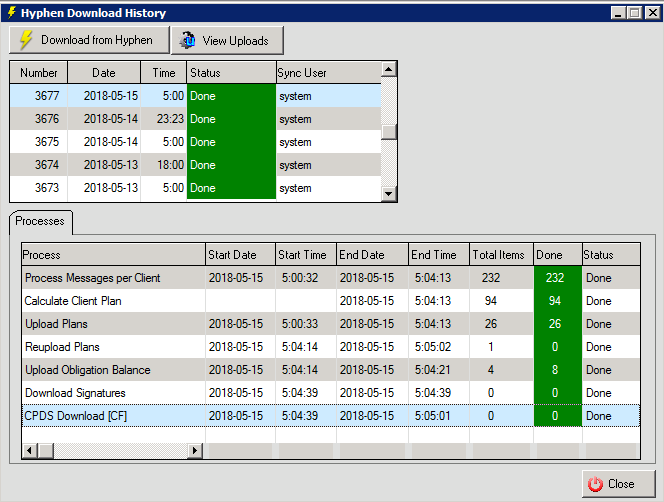Select the Process Messages per Client row
This screenshot has height=502, width=664.
331,278
